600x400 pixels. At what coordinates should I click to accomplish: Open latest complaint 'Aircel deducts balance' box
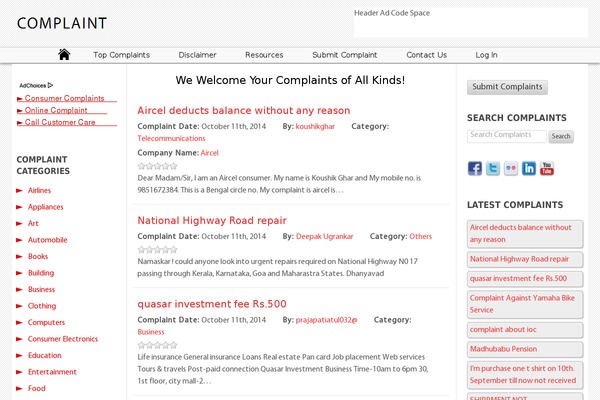[x=525, y=233]
